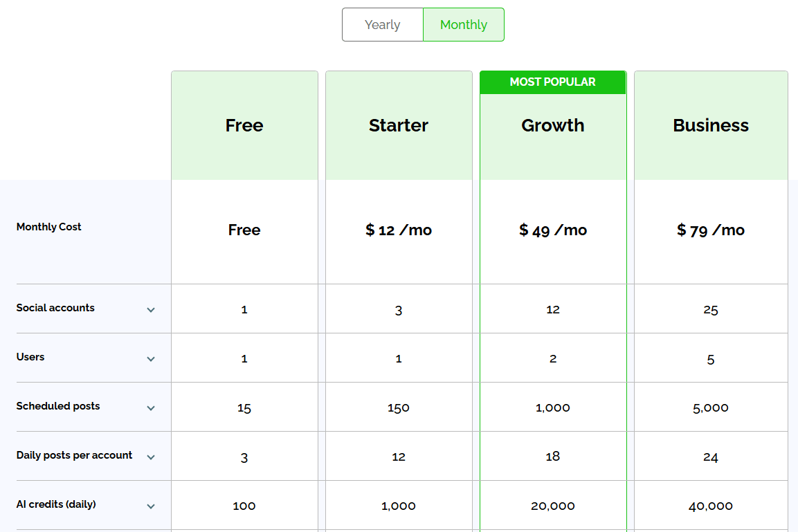Switch to the Yearly pricing tab
The image size is (798, 532).
[x=383, y=24]
